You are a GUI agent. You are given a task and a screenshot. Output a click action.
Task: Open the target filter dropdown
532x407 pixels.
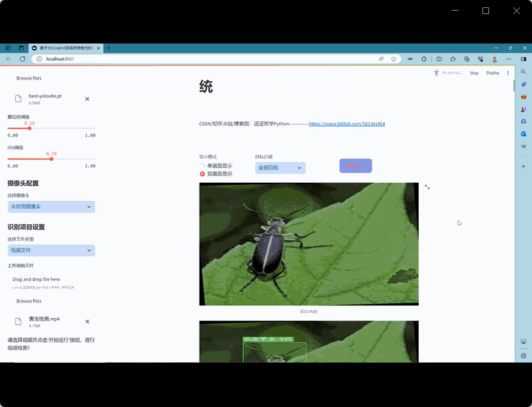point(280,168)
